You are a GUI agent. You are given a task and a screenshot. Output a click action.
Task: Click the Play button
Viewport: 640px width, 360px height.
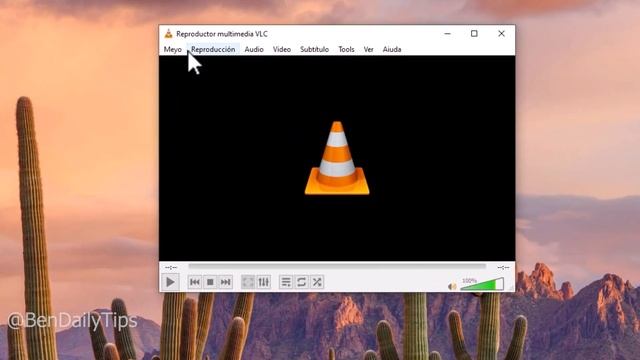(170, 282)
